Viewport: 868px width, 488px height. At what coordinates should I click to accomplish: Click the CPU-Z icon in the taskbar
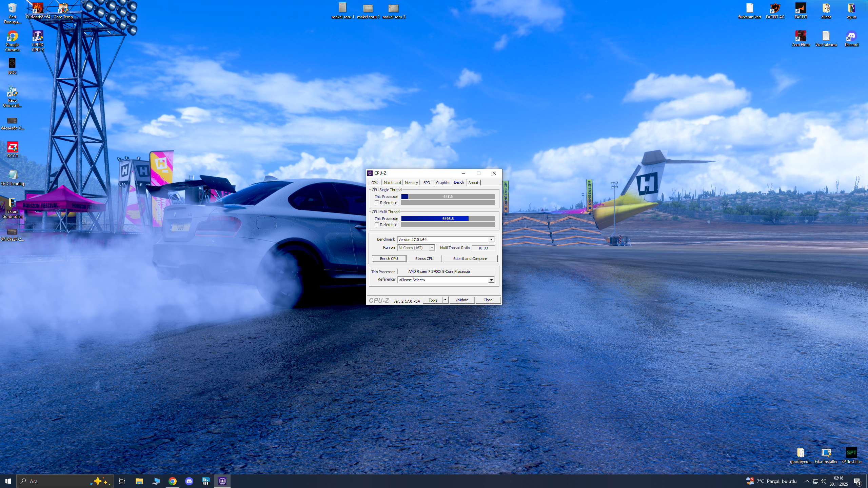(222, 481)
